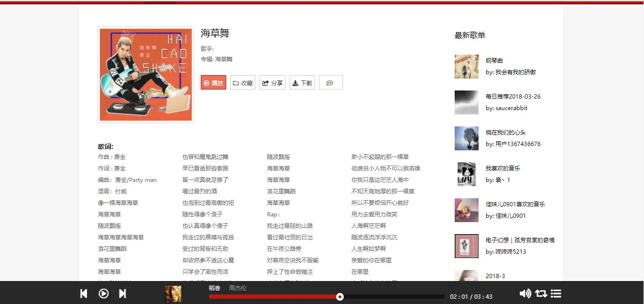Open 电子幻想 playlist thumbnail
Screen dimensions: 644x304
[467, 246]
